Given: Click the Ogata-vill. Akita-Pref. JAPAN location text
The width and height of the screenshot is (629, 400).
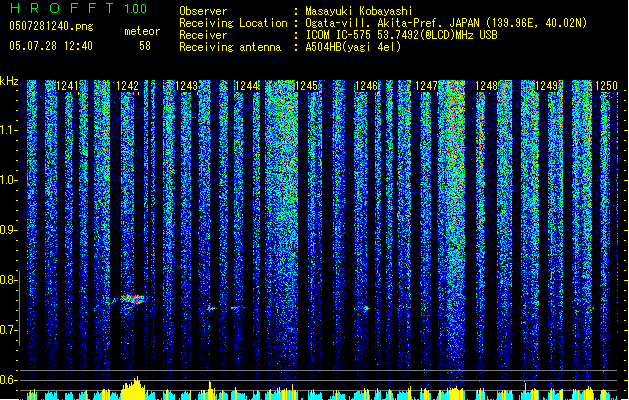Looking at the screenshot, I should coord(446,23).
